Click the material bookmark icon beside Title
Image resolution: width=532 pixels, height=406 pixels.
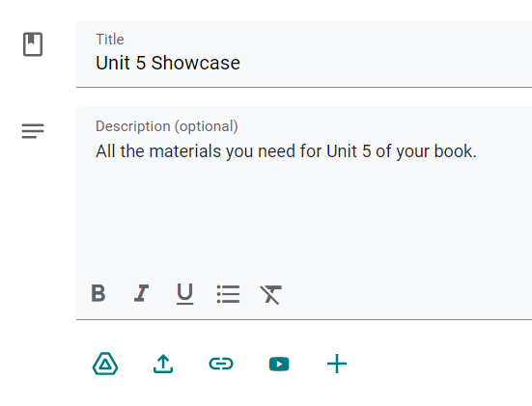(x=33, y=44)
